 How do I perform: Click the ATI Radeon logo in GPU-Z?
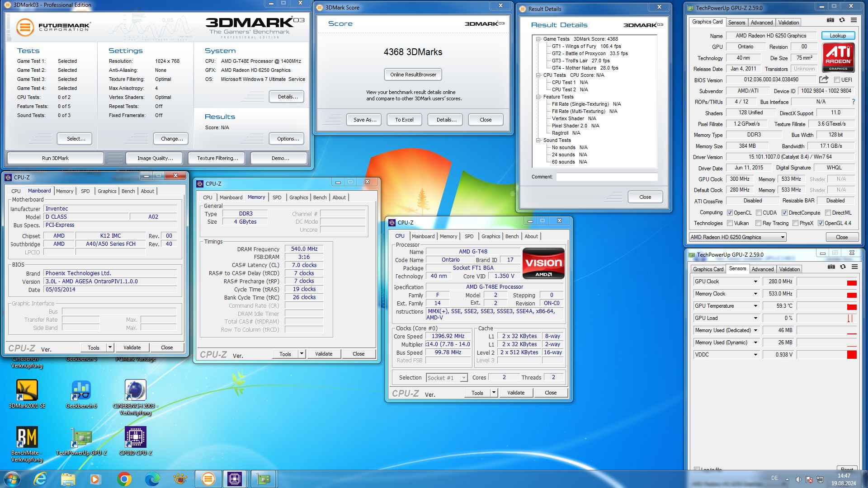838,57
